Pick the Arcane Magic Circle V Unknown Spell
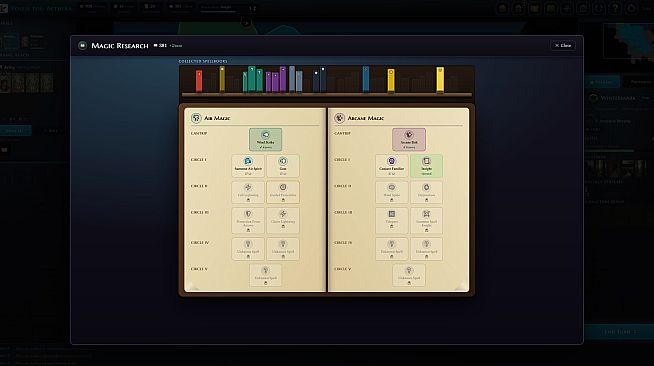This screenshot has height=366, width=654. point(409,275)
